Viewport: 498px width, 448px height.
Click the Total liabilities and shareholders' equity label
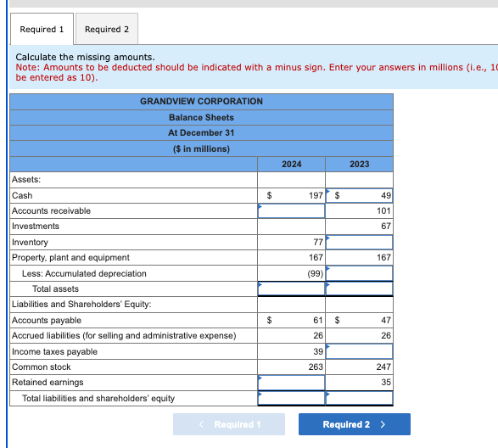(98, 399)
